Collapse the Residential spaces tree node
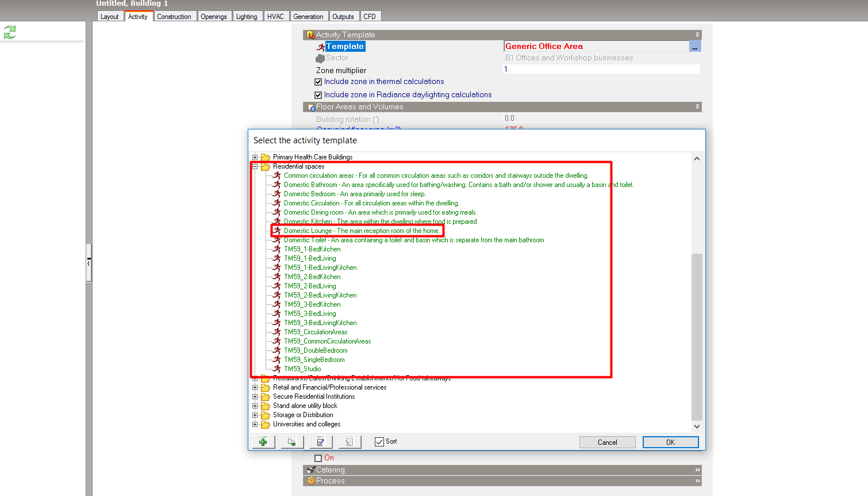Screen dimensions: 868x496 tap(255, 166)
